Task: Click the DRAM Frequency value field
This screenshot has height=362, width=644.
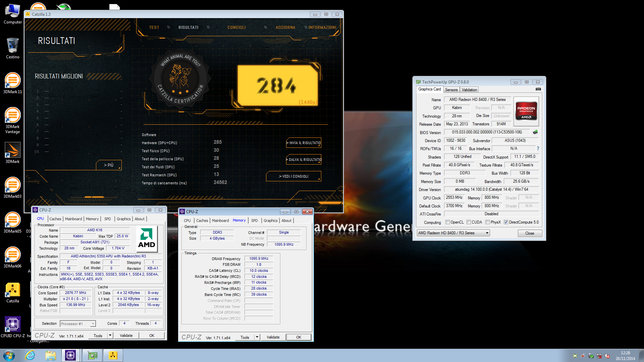Action: click(259, 259)
